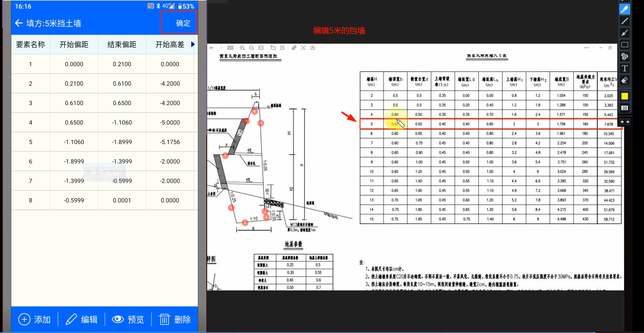Show actual size with the 1:1 icon
The height and width of the screenshot is (333, 644).
click(261, 48)
